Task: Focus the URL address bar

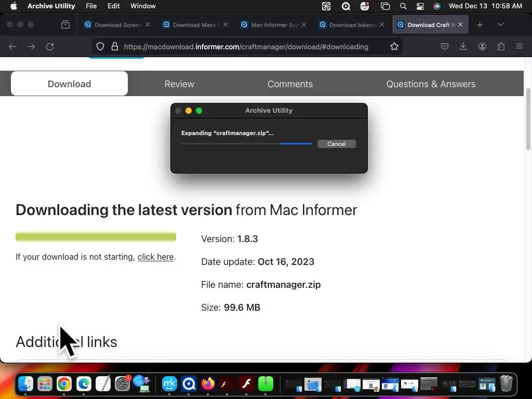Action: [x=246, y=46]
